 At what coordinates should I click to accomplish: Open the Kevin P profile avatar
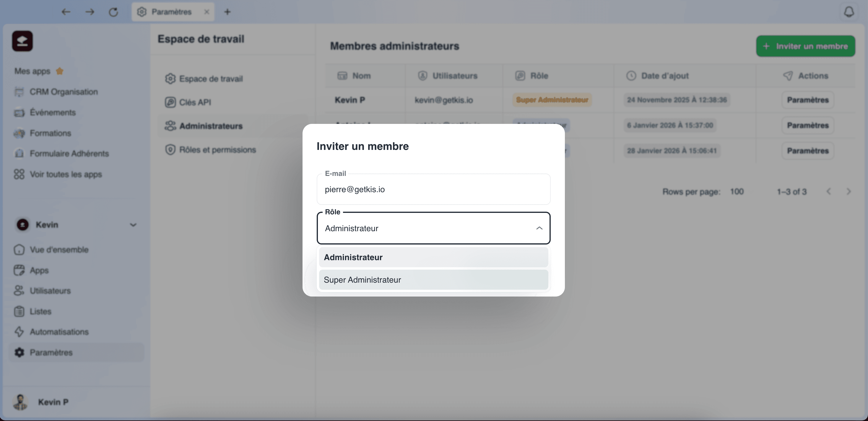tap(20, 402)
